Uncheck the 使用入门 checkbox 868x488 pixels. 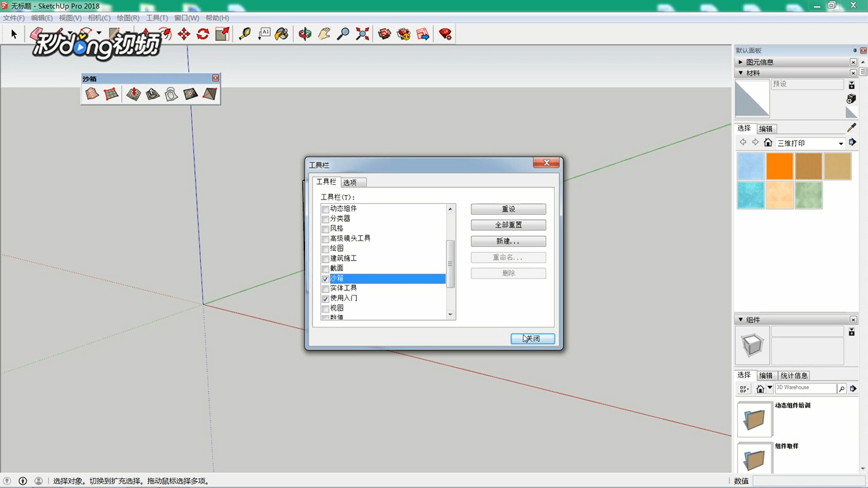[x=325, y=299]
